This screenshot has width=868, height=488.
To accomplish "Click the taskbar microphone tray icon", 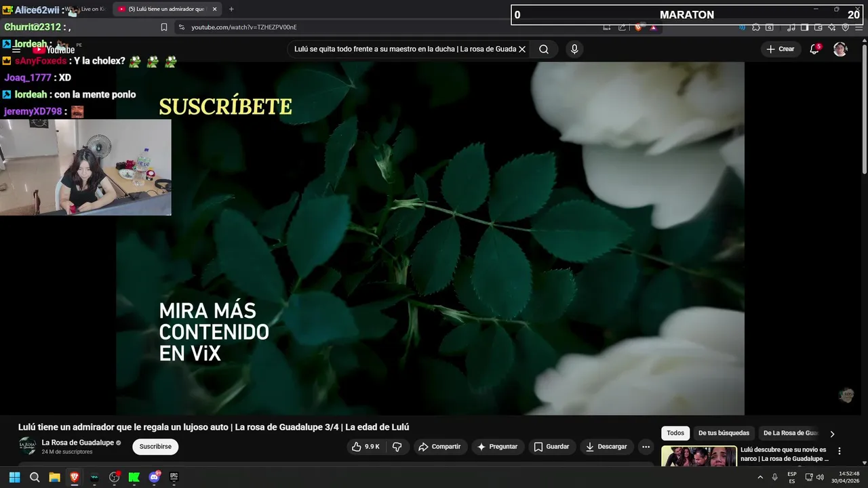I will point(775,477).
